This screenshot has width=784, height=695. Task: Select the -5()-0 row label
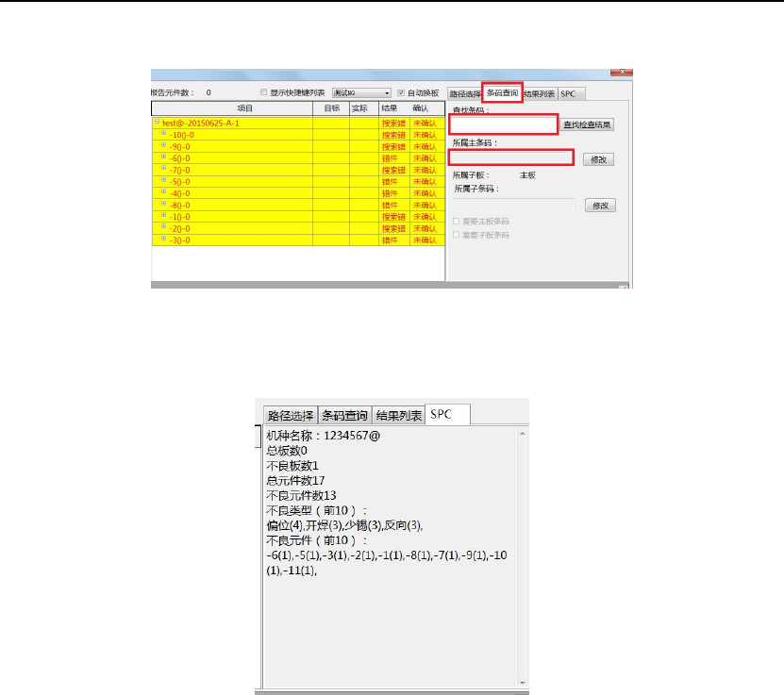click(x=179, y=182)
